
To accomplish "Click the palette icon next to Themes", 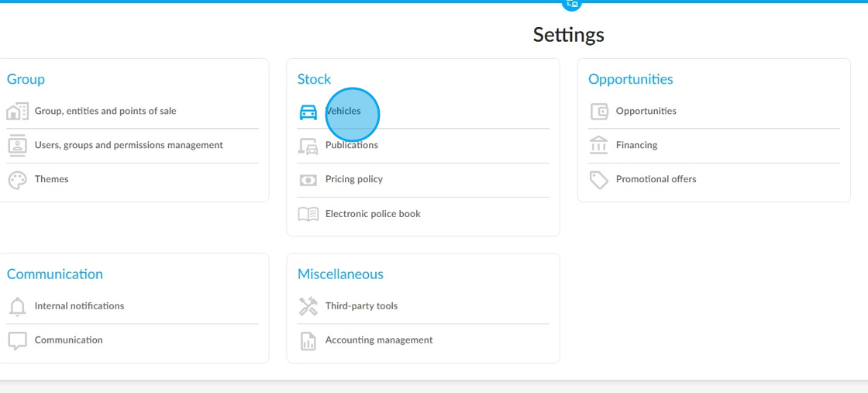I will click(18, 180).
